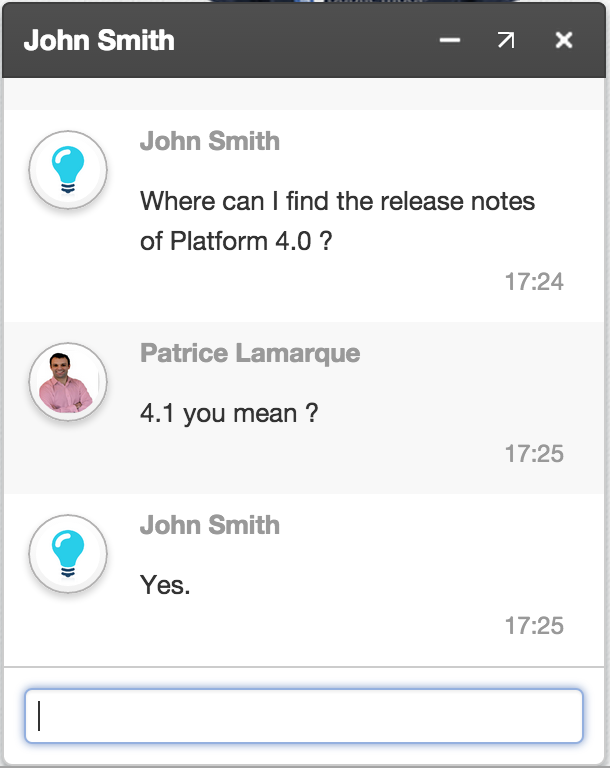The width and height of the screenshot is (610, 768).
Task: Select the "4.1 you mean ?" message text
Action: [229, 413]
